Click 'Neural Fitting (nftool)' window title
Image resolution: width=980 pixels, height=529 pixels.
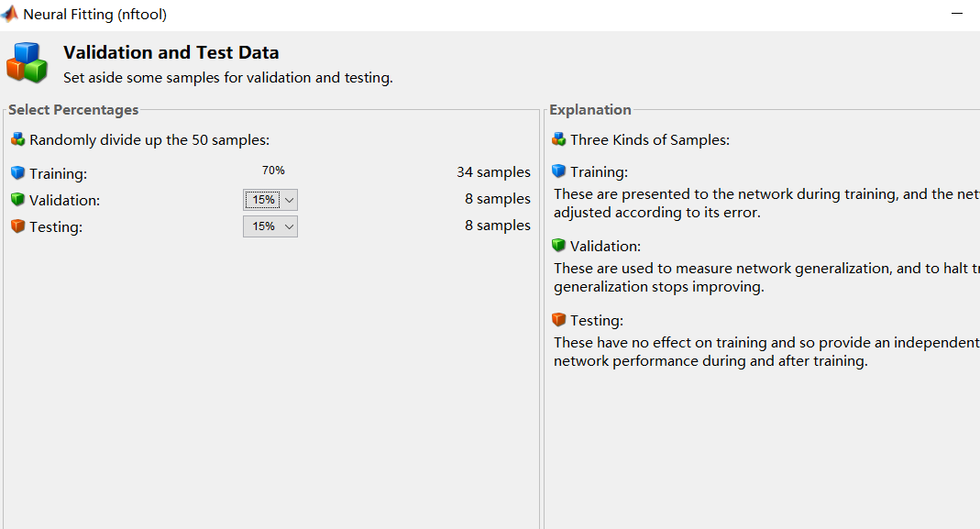[95, 15]
